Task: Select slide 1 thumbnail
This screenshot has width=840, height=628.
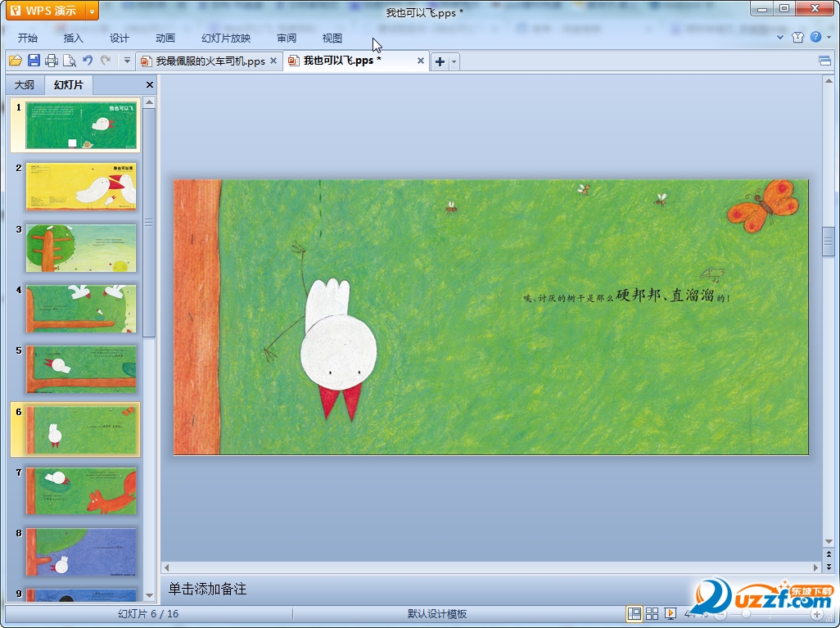Action: (81, 125)
